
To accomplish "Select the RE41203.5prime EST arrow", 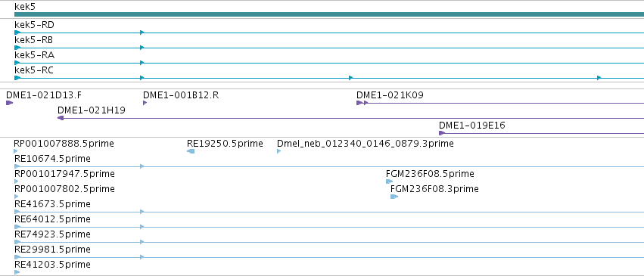I will (17, 272).
